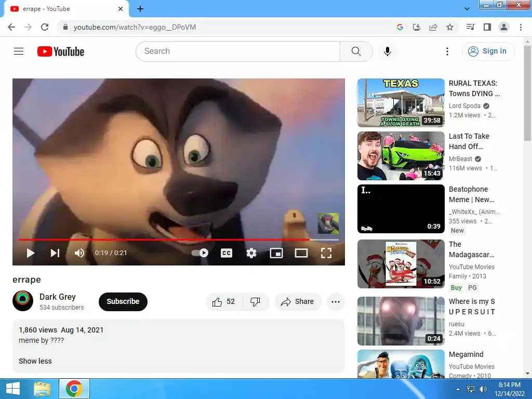Click Buy badge on Madagascar movie

tap(456, 288)
